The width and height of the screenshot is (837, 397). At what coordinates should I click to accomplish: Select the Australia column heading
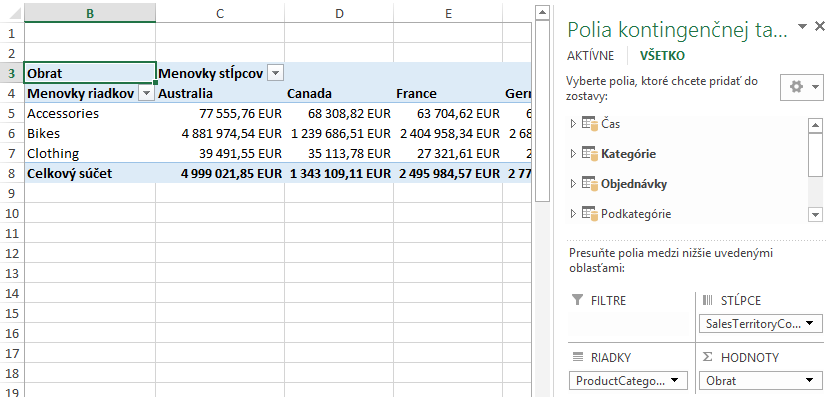tap(220, 93)
